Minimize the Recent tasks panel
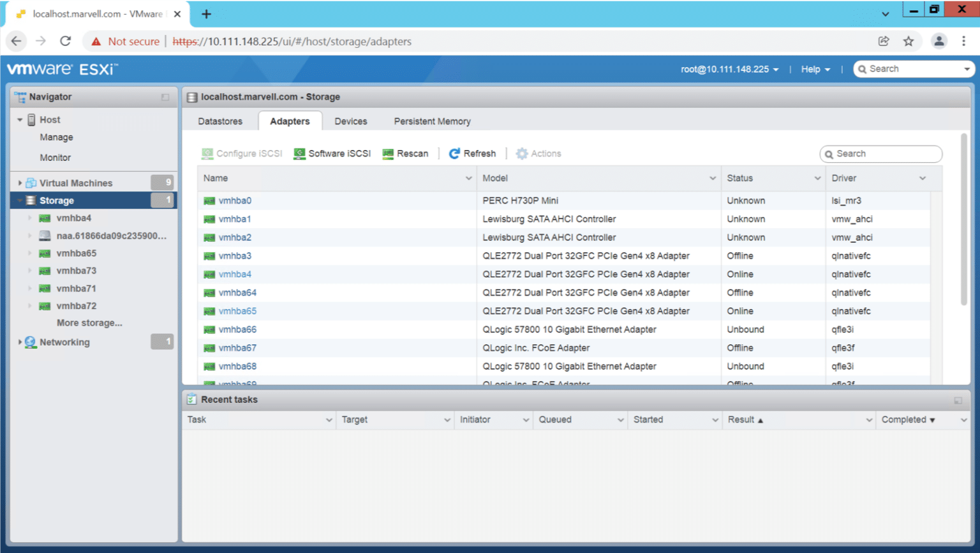 click(x=958, y=400)
